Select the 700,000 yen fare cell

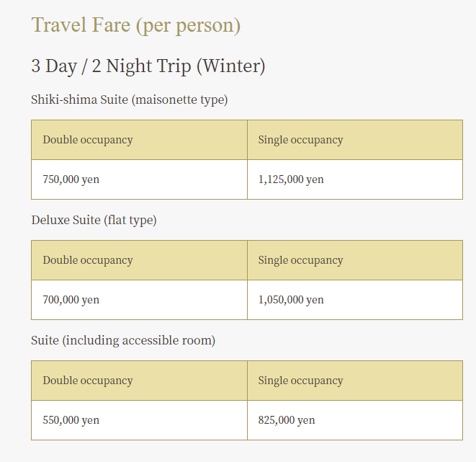coord(139,300)
